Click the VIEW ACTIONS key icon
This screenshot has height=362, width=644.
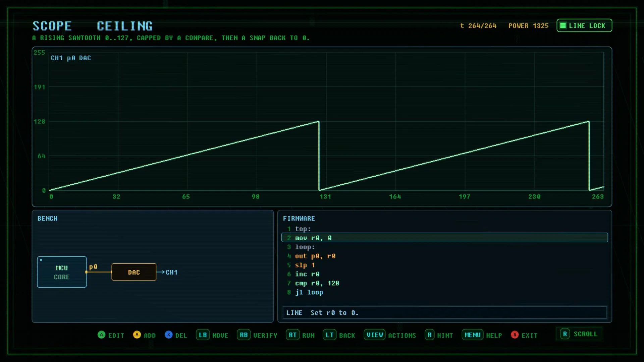pos(375,335)
